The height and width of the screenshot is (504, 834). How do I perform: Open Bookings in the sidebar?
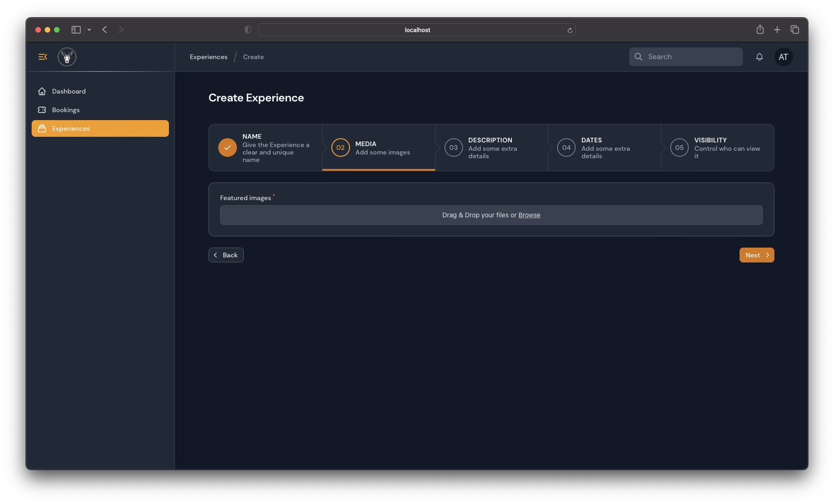[x=66, y=110]
